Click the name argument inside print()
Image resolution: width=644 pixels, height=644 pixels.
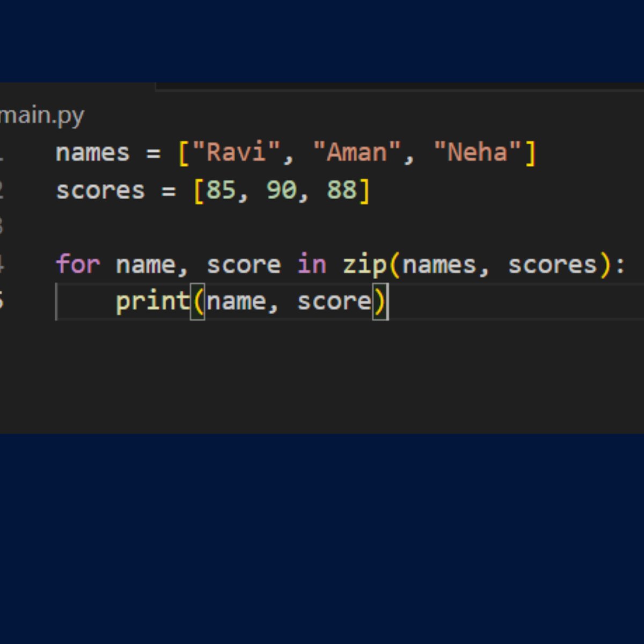coord(236,302)
